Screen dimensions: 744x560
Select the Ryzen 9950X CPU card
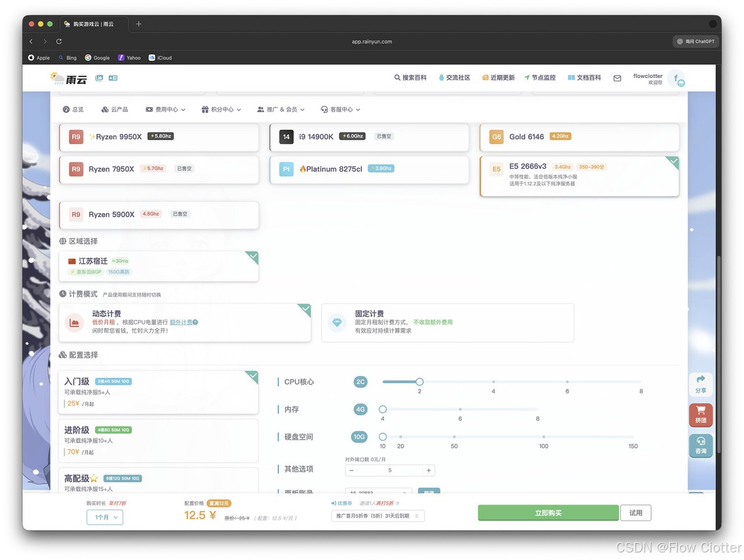[159, 137]
